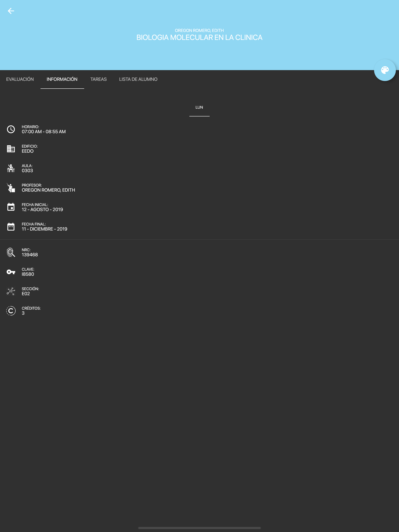Click the building icon beside Edificio
This screenshot has height=532, width=399.
(x=11, y=149)
